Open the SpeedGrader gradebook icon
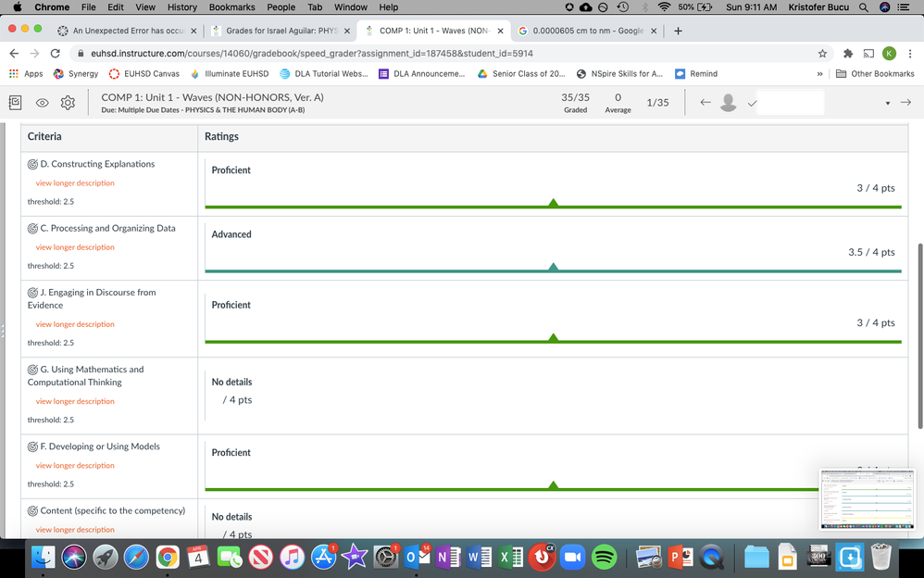 [16, 103]
